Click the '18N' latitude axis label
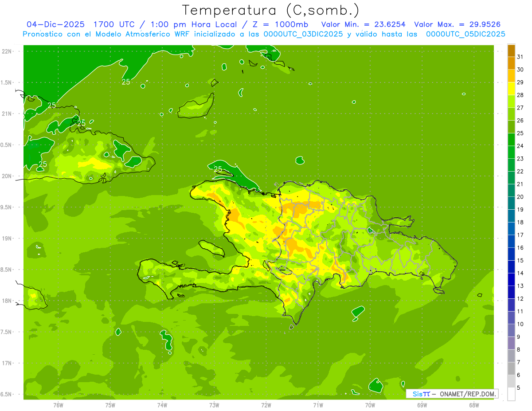 (8, 301)
